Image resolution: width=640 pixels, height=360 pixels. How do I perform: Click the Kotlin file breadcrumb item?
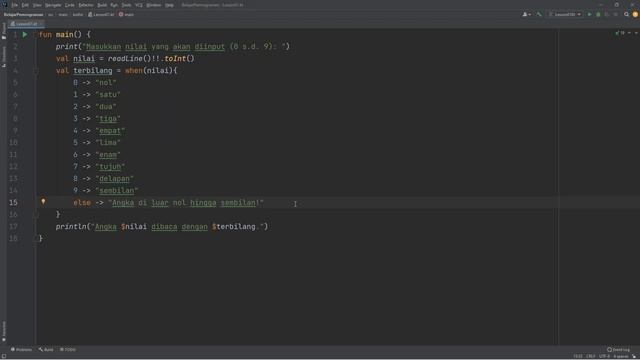[101, 14]
